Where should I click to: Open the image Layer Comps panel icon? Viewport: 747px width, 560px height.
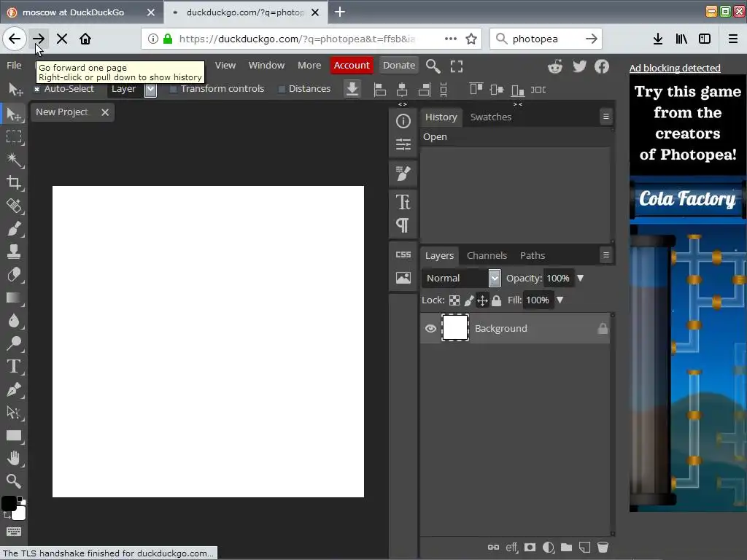click(403, 278)
